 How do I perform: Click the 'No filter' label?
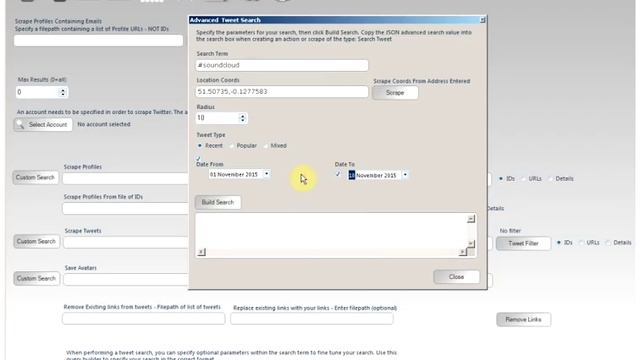point(510,231)
